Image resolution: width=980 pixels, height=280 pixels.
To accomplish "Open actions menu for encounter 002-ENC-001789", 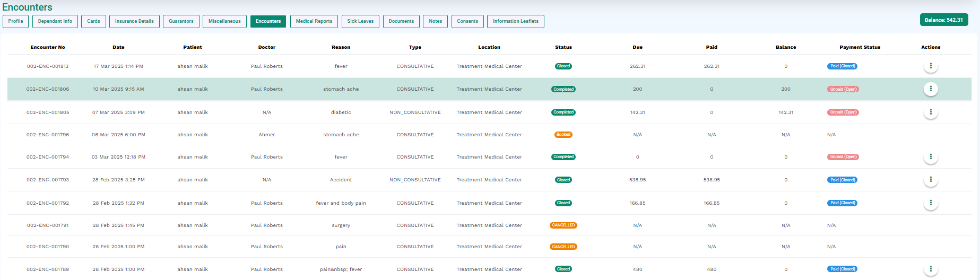I will pos(931,269).
